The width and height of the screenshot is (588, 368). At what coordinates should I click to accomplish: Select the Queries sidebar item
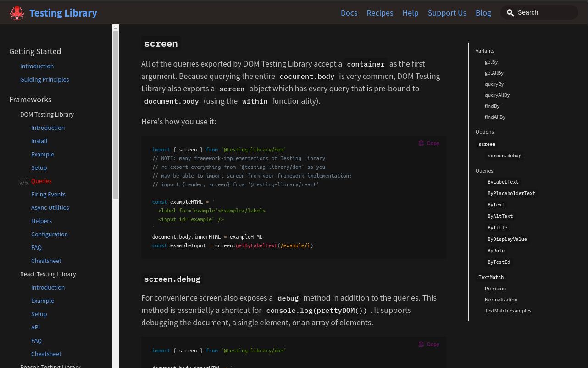[41, 181]
